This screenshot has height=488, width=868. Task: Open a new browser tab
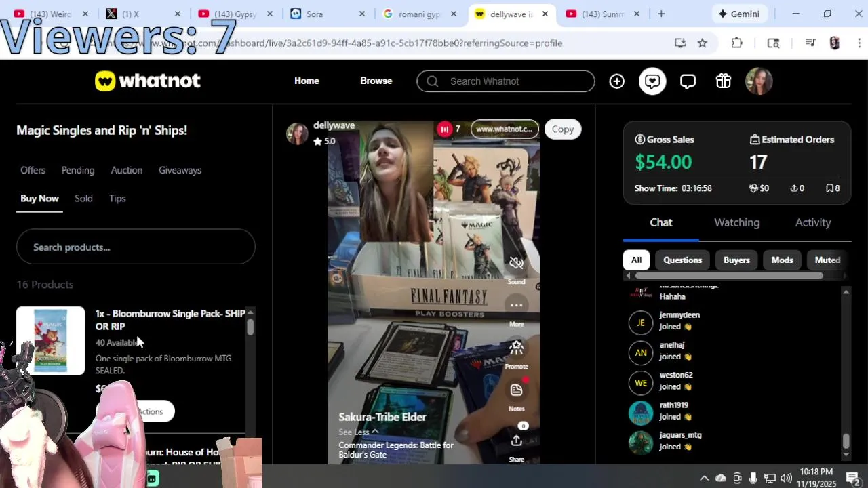click(661, 14)
